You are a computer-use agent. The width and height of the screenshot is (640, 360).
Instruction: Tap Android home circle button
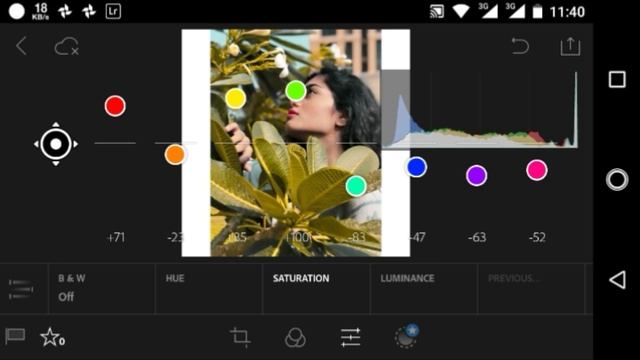click(617, 180)
